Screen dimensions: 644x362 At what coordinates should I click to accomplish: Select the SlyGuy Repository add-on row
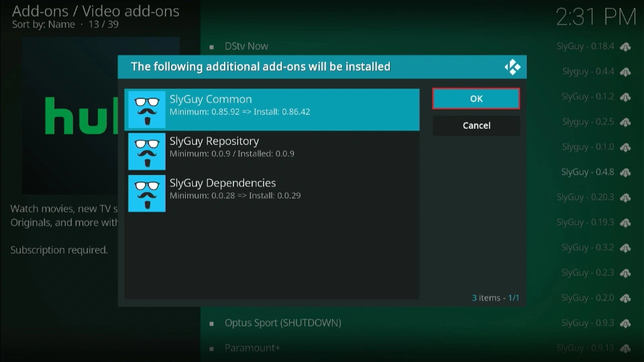(272, 152)
